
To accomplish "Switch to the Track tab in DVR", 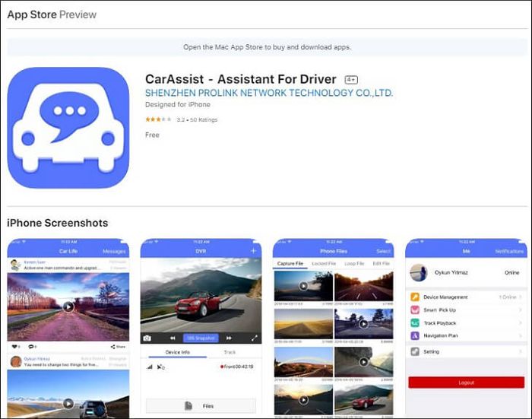I will pyautogui.click(x=230, y=352).
